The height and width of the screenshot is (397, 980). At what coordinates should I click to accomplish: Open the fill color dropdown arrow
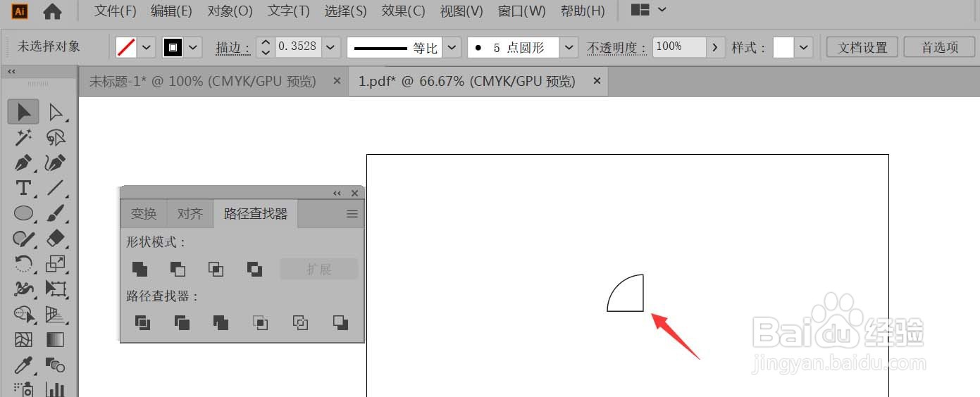[147, 47]
